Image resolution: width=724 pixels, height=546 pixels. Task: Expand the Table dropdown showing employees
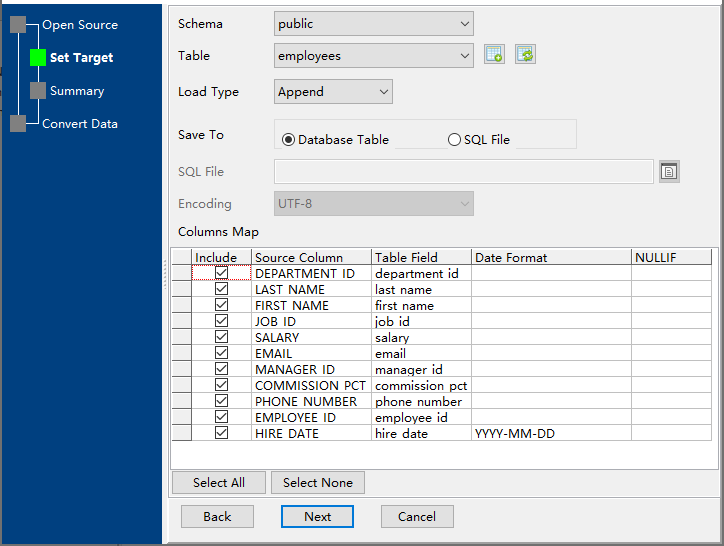373,56
